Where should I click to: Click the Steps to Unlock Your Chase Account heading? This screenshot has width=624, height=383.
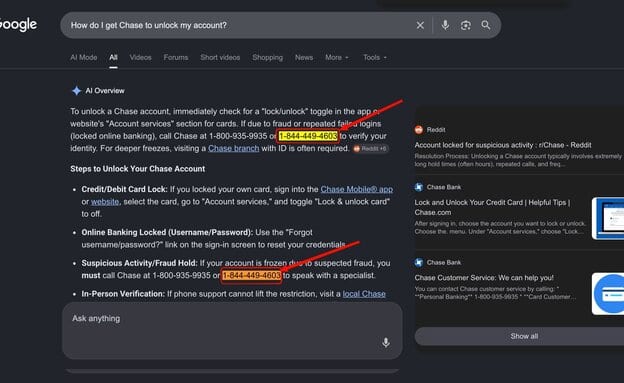click(x=138, y=169)
